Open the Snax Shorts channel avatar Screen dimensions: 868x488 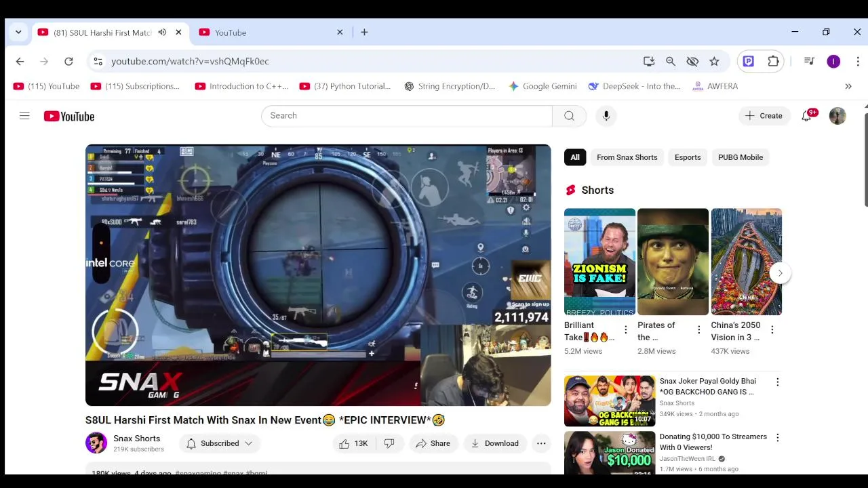tap(96, 443)
